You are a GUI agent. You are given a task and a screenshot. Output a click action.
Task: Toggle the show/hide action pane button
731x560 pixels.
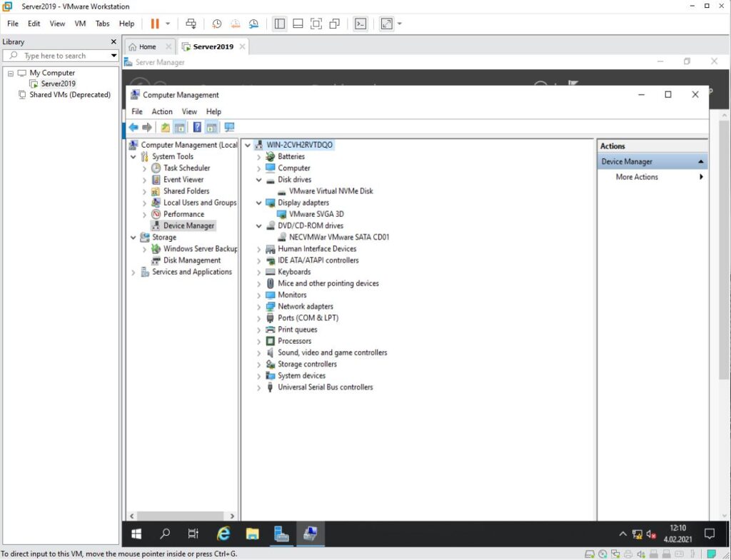[211, 127]
